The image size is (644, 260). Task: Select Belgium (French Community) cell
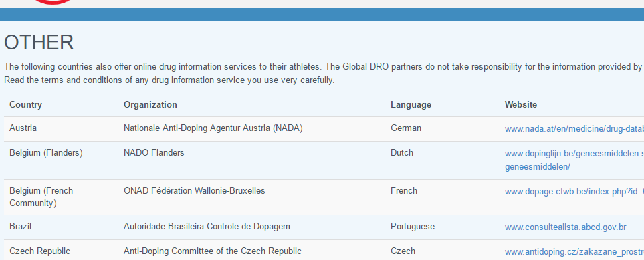tap(41, 197)
